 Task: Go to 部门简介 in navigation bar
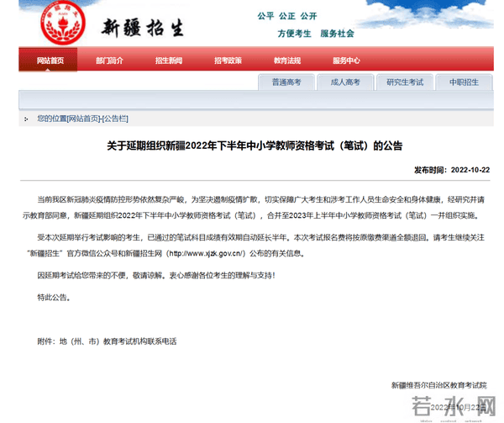pyautogui.click(x=109, y=61)
